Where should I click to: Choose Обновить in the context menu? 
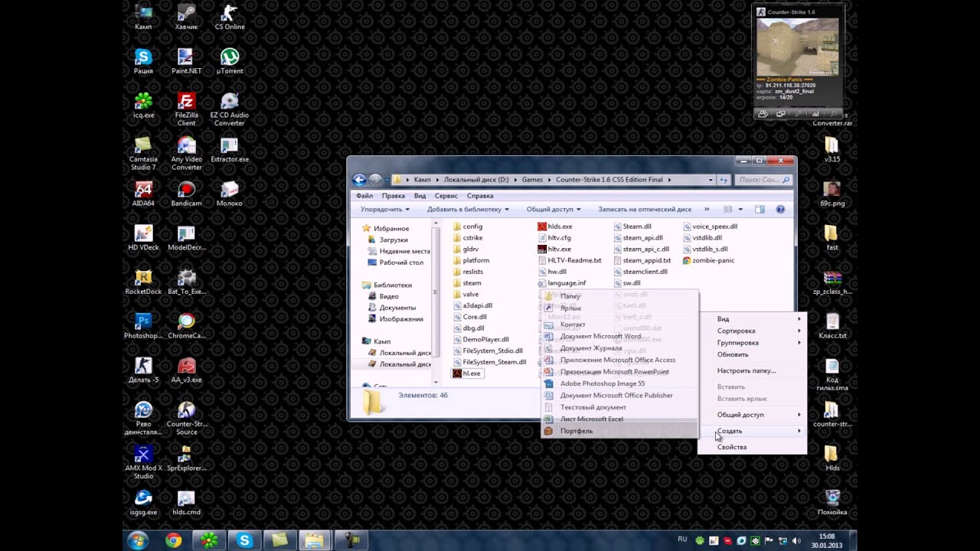(752, 354)
